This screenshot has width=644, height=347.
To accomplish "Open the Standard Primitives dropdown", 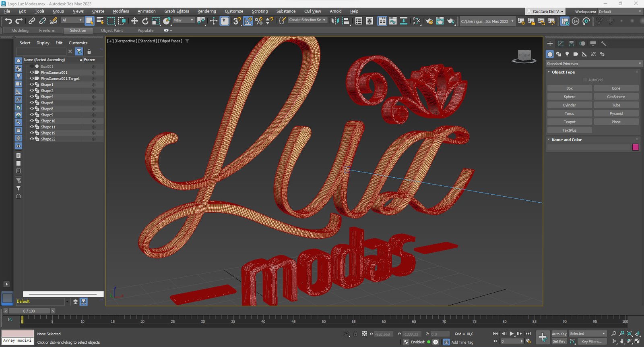I will tap(594, 64).
